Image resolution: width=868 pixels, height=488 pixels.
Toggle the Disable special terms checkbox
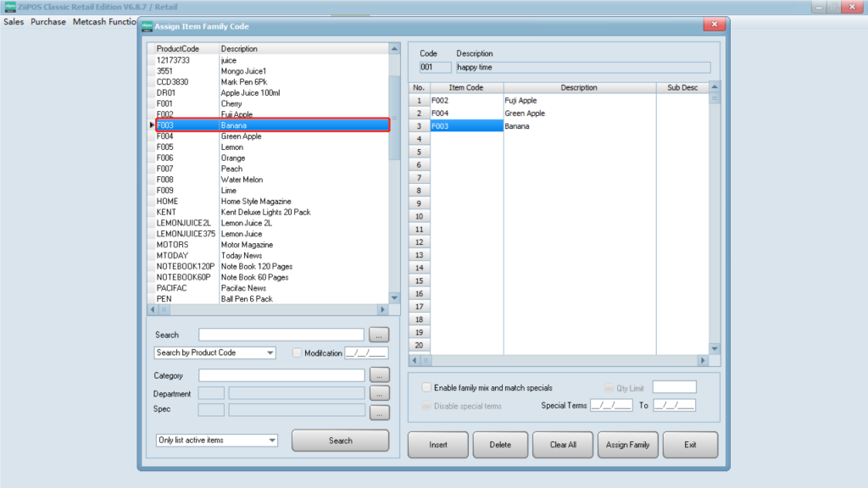point(427,406)
